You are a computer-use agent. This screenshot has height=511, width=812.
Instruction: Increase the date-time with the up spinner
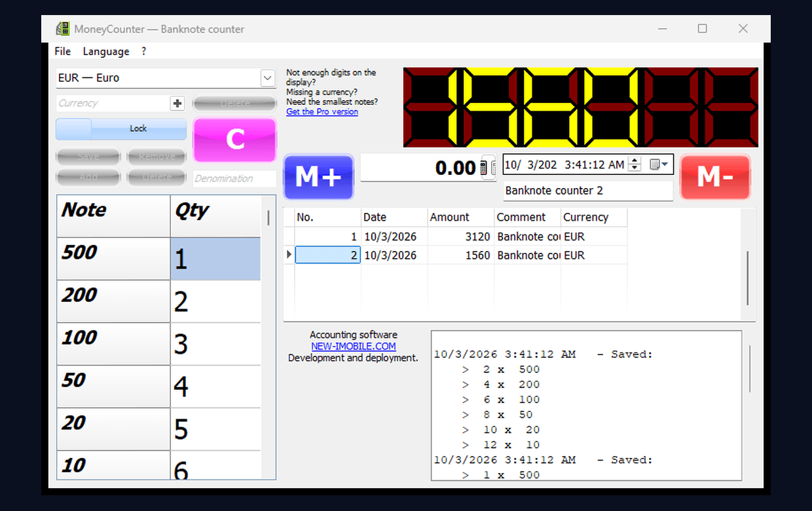(x=634, y=161)
